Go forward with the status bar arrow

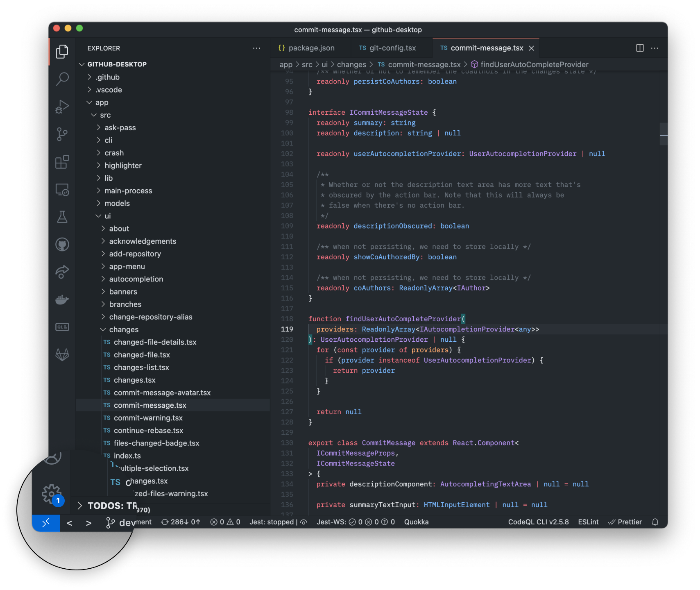(88, 523)
